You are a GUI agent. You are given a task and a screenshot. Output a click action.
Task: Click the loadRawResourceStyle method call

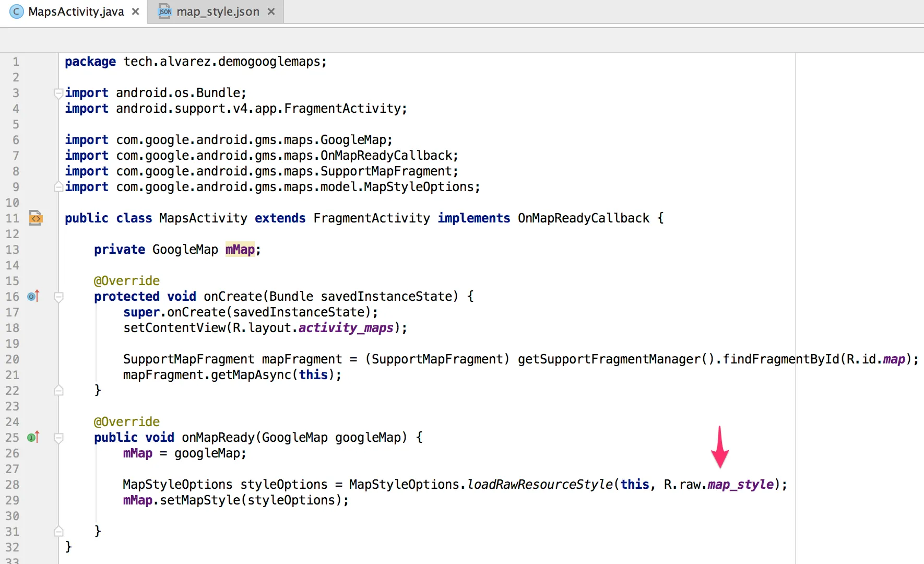[x=540, y=485]
